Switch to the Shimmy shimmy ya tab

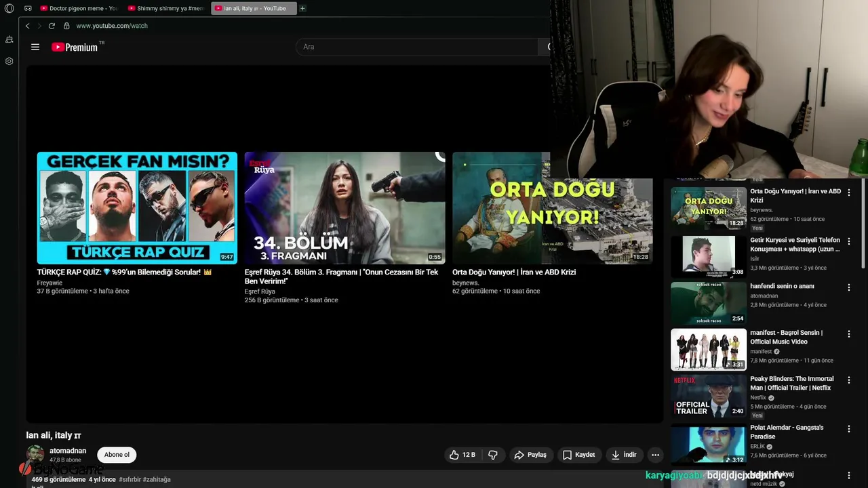[x=166, y=8]
